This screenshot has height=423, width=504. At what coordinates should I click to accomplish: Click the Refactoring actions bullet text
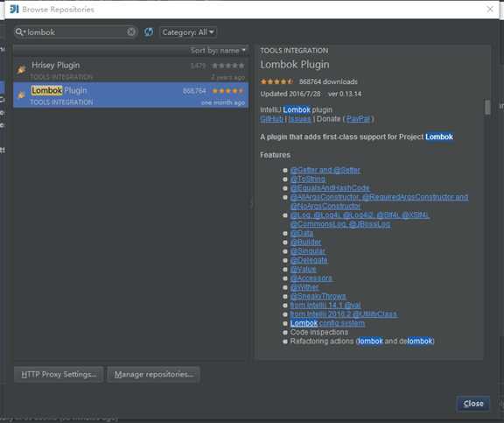362,341
